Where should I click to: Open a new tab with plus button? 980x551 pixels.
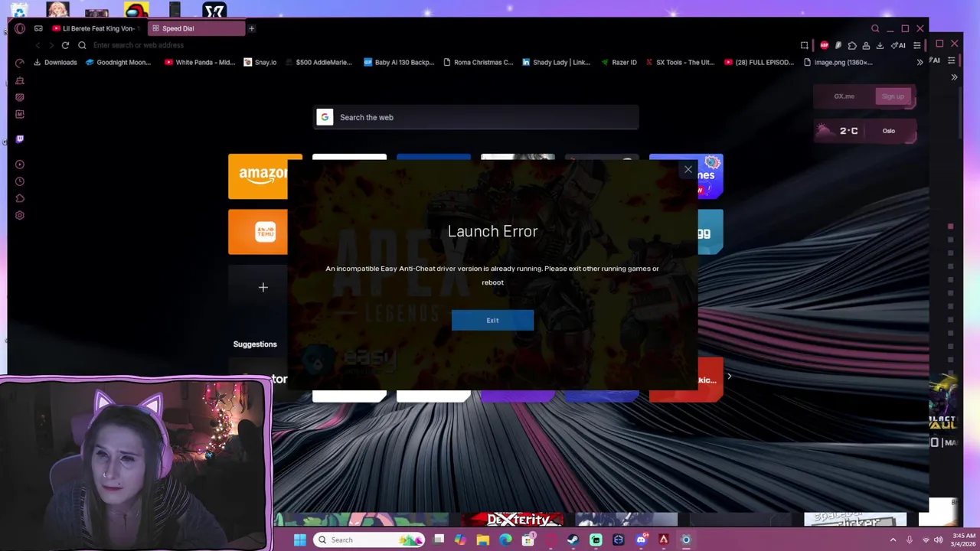coord(251,28)
